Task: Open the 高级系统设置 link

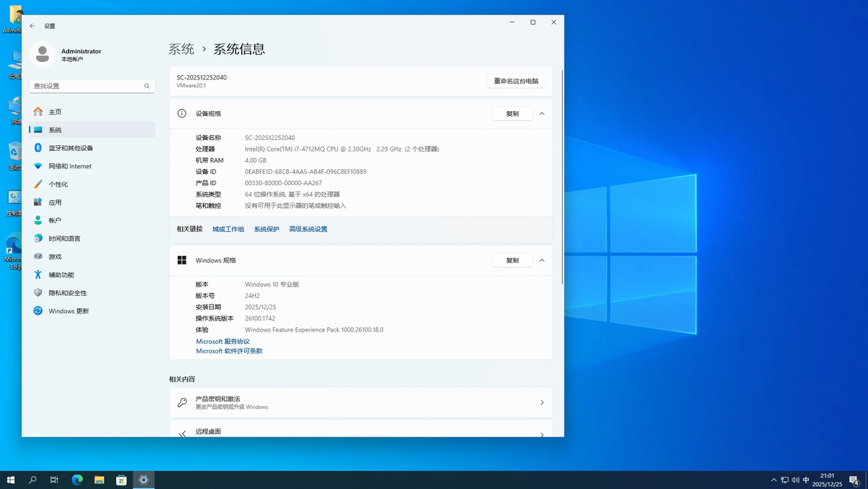Action: [308, 229]
